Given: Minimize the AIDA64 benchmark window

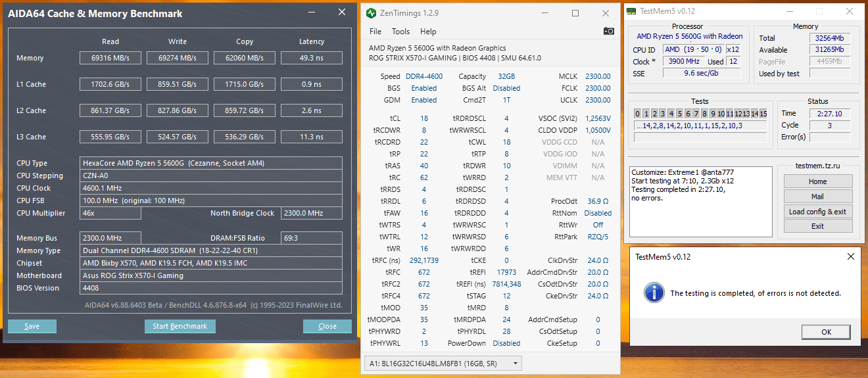Looking at the screenshot, I should [x=311, y=12].
